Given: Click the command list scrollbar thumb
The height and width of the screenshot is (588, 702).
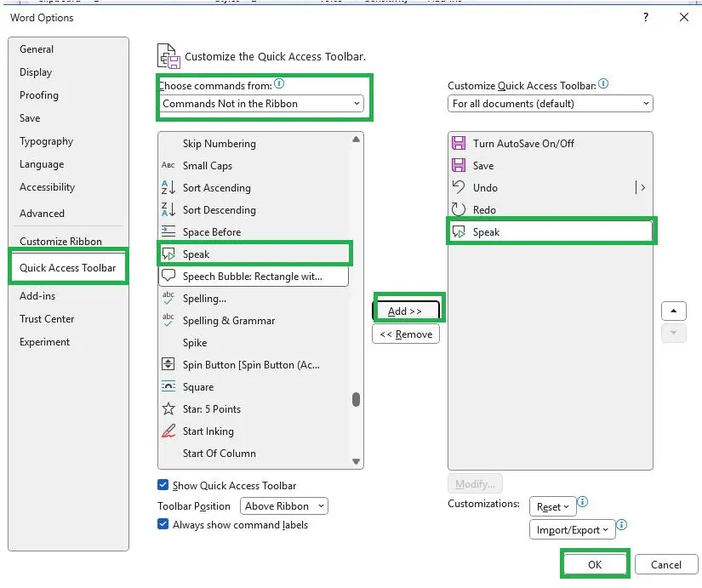Looking at the screenshot, I should (356, 399).
